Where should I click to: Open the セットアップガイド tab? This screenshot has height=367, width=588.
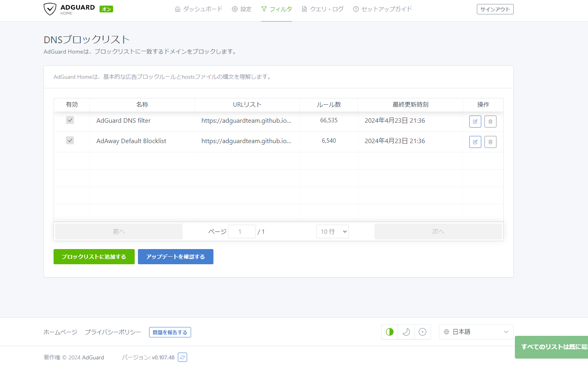(383, 9)
